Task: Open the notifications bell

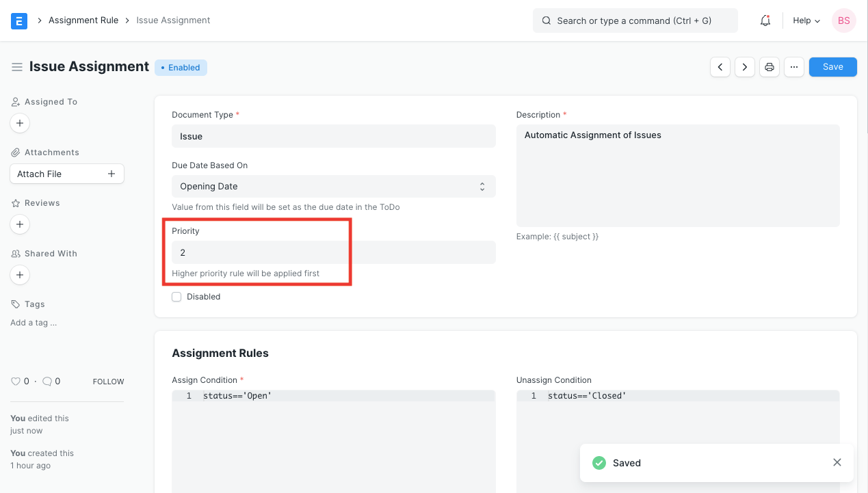Action: (x=765, y=21)
